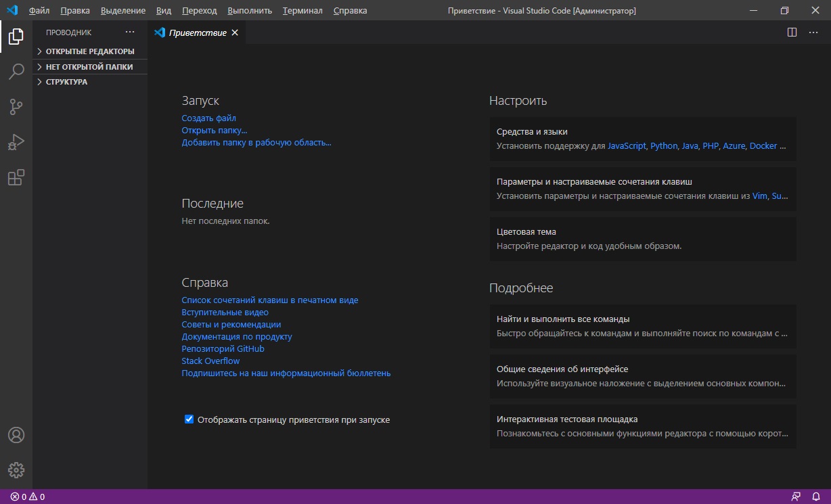
Task: Open editor more actions ellipsis
Action: 813,32
